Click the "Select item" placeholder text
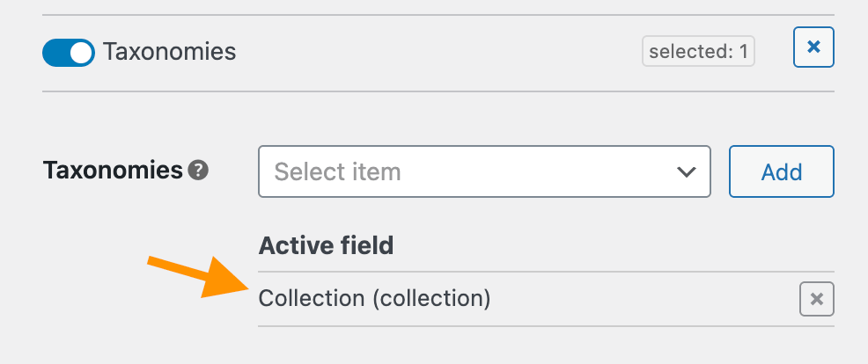This screenshot has width=868, height=364. click(x=337, y=171)
